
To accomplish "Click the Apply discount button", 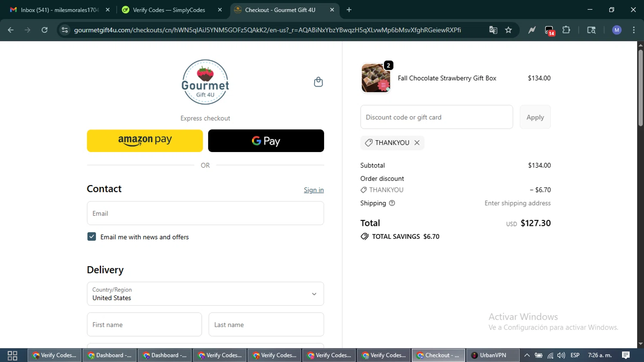I will tap(535, 117).
